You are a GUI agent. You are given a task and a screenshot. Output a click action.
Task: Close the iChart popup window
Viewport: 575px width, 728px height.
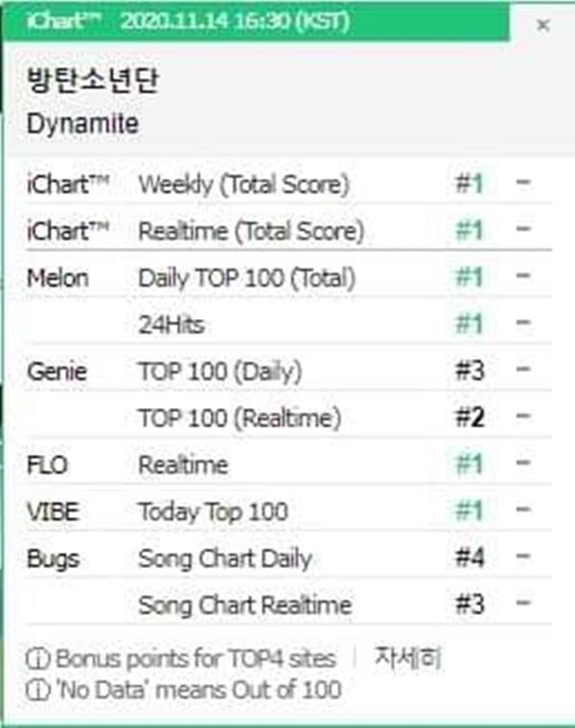pyautogui.click(x=542, y=26)
